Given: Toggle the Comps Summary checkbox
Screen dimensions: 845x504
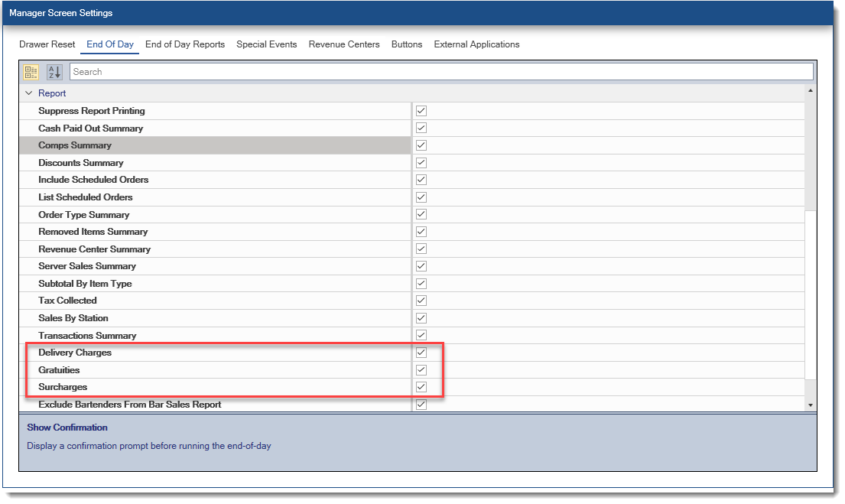Looking at the screenshot, I should click(421, 145).
